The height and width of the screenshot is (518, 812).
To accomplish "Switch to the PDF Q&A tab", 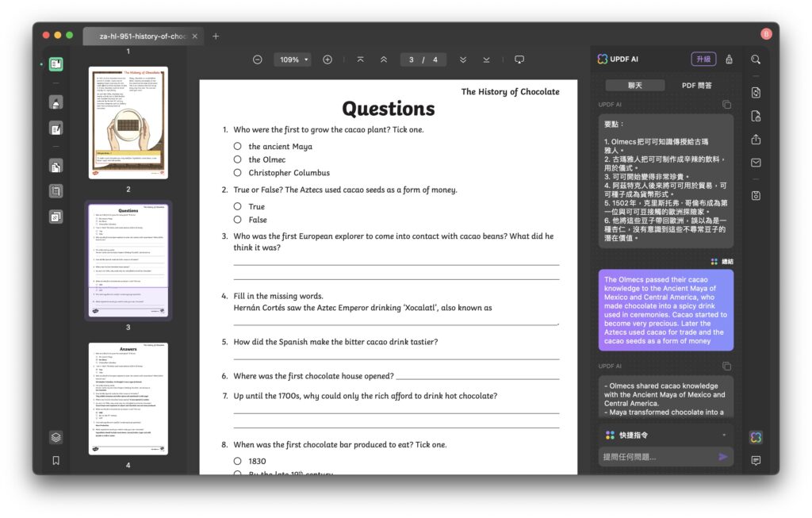I will pyautogui.click(x=696, y=86).
